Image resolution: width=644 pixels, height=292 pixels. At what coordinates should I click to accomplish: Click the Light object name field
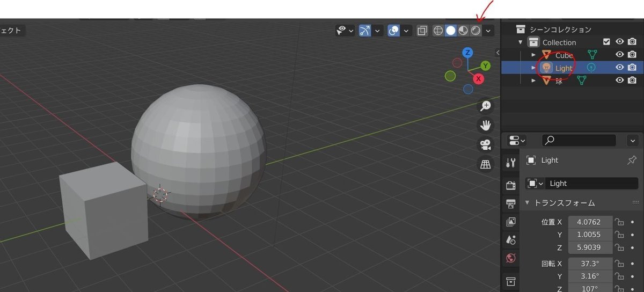(591, 184)
